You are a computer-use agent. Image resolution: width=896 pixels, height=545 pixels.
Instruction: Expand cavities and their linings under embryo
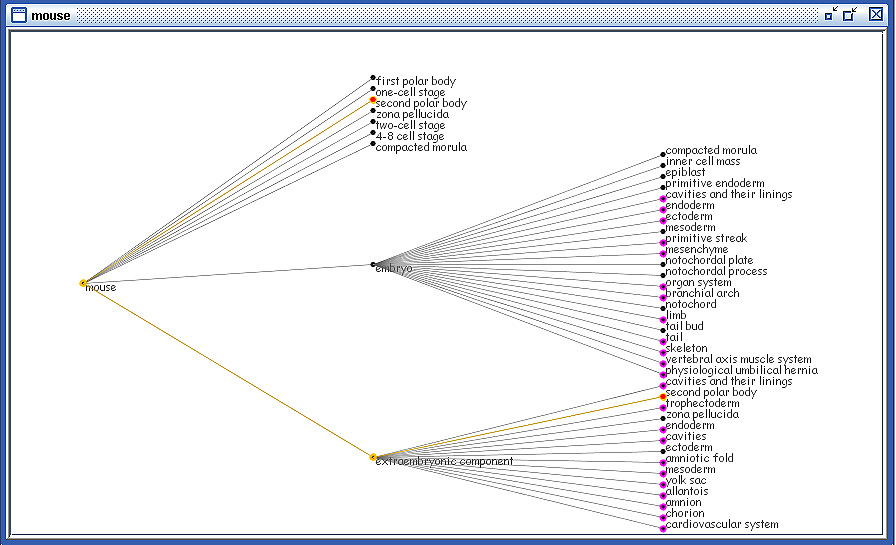[663, 198]
